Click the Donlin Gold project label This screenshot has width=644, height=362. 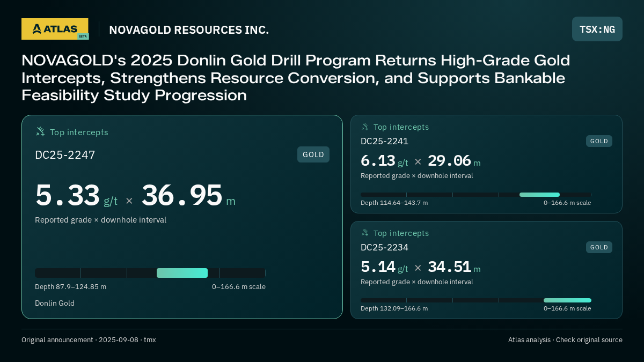tap(55, 304)
